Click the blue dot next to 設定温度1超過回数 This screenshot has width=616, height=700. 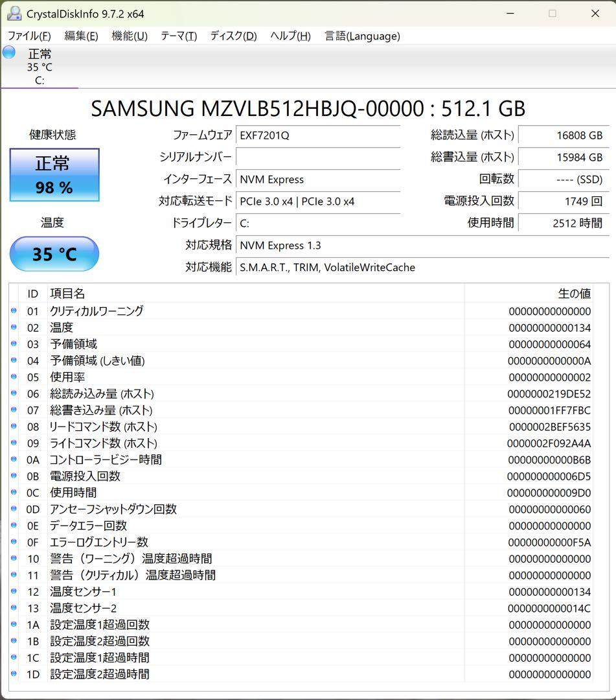[x=14, y=625]
